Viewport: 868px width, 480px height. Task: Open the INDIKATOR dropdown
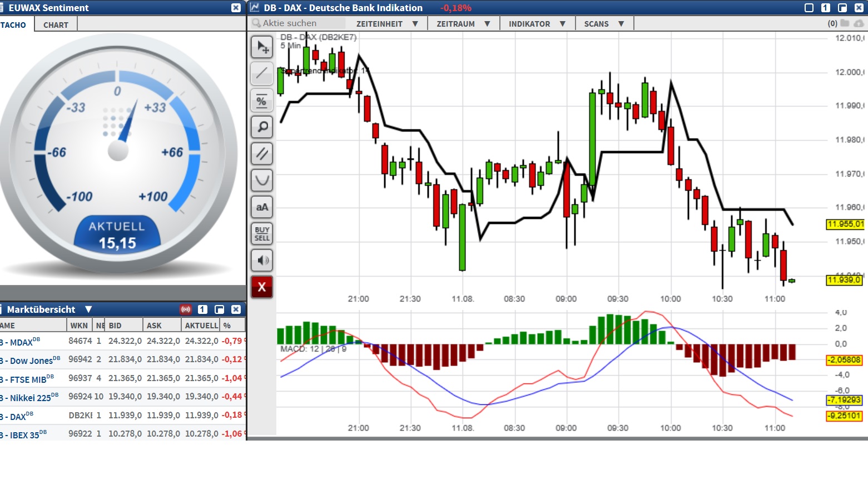[535, 23]
